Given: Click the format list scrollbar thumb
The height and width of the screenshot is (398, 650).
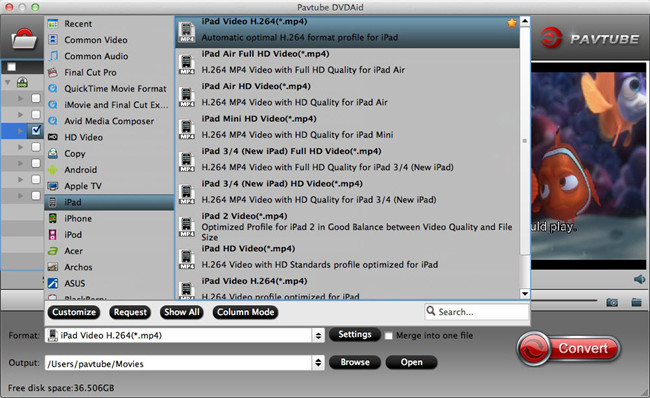Looking at the screenshot, I should 525,141.
